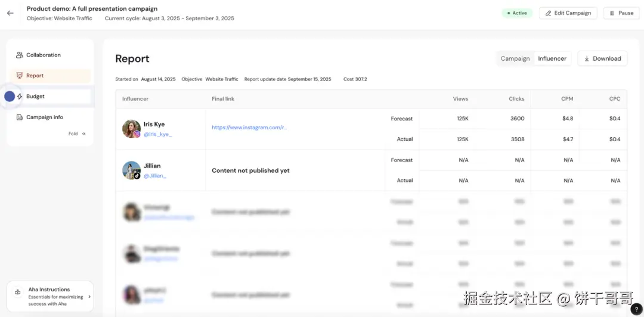
Task: Click Iris Kye's profile avatar
Action: (131, 128)
